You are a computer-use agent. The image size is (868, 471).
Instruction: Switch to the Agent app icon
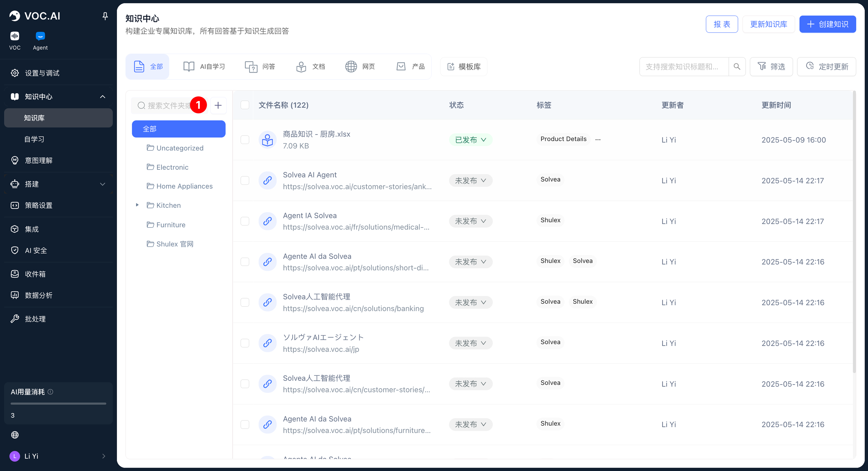click(40, 36)
